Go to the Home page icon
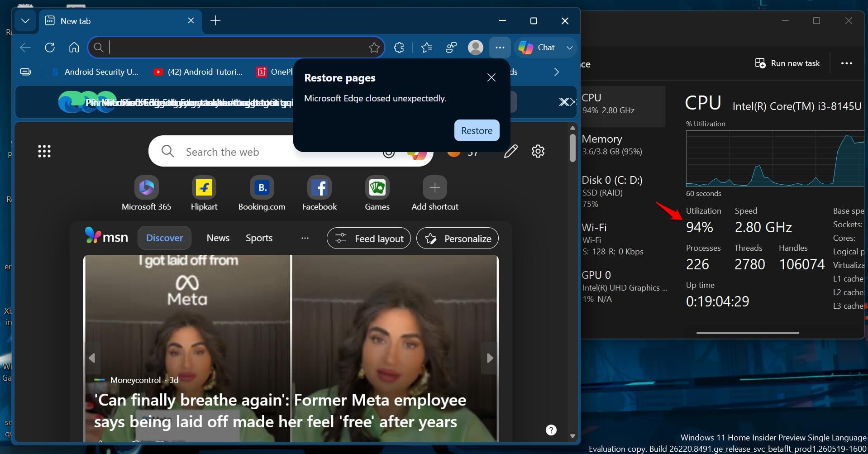868x454 pixels. pos(74,48)
